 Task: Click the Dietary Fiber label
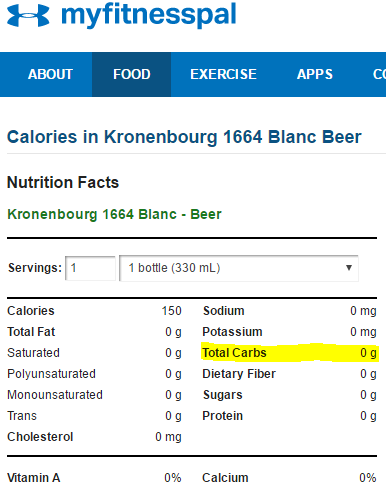[x=239, y=374]
